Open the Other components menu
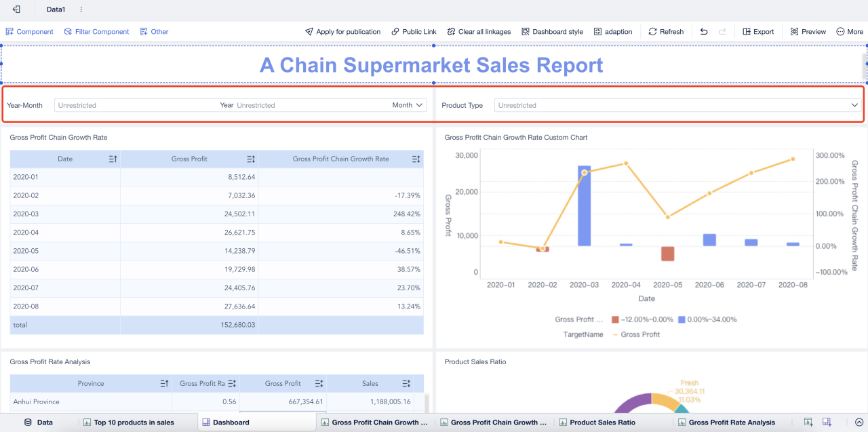The image size is (868, 432). 154,32
